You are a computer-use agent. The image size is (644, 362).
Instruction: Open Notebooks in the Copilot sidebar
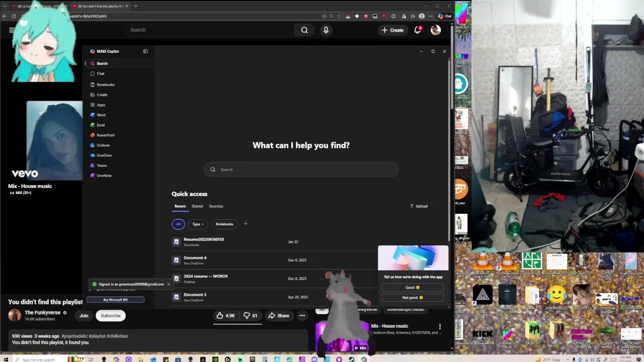118,84
